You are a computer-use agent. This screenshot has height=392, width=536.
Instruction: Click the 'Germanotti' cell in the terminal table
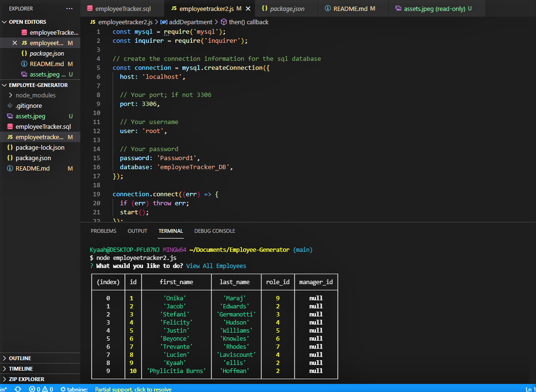click(x=236, y=314)
